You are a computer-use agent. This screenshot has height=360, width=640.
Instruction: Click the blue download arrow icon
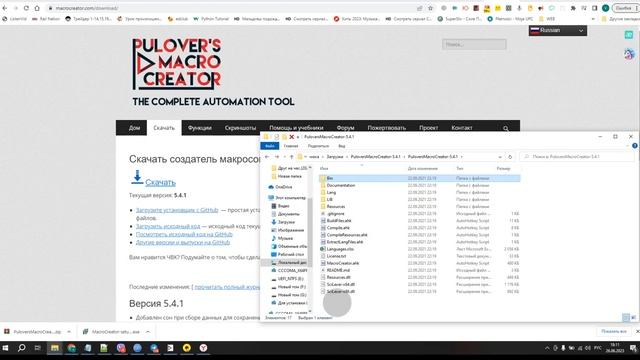point(137,177)
